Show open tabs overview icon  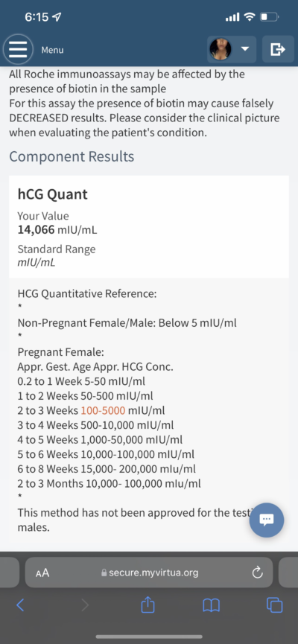point(275,605)
